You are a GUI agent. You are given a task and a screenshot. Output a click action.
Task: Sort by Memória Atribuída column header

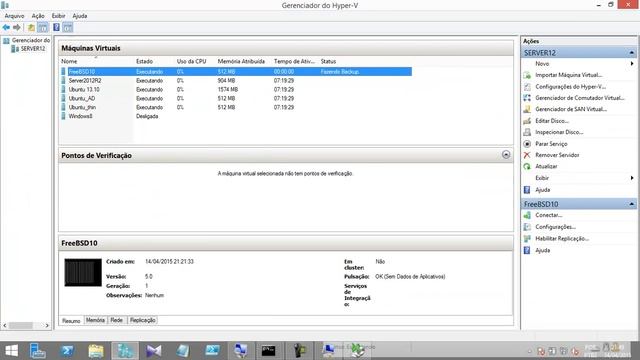coord(241,61)
